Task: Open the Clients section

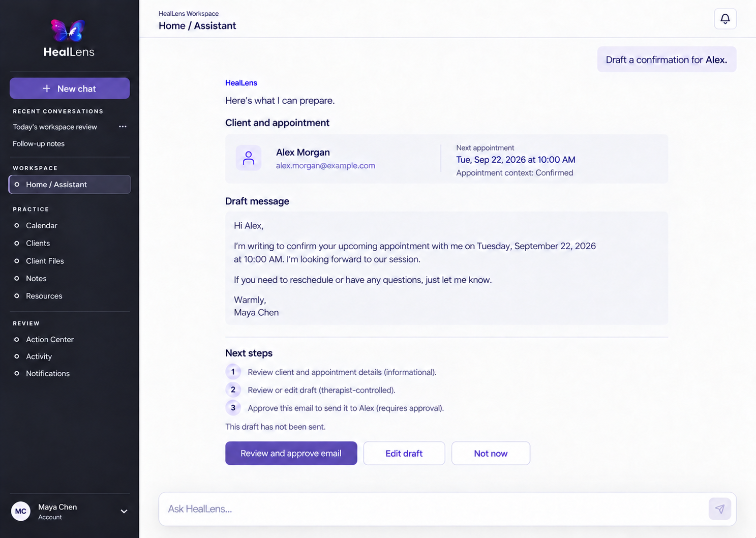Action: click(x=38, y=243)
